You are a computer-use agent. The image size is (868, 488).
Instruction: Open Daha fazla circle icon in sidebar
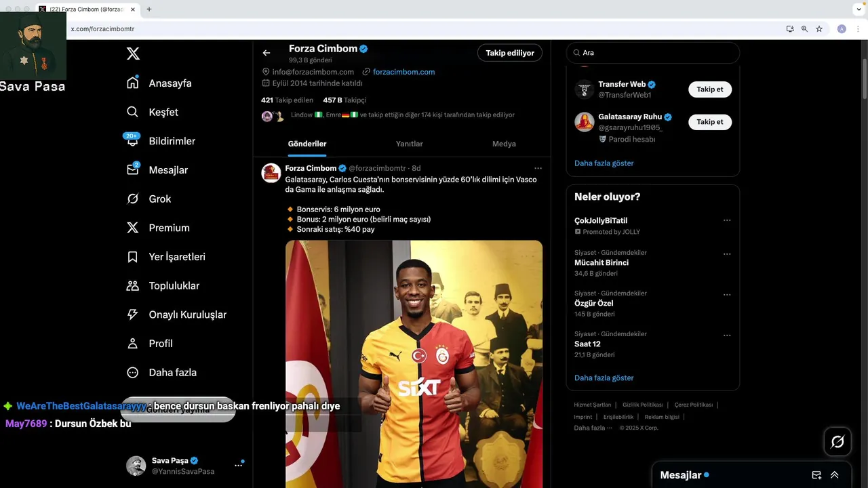click(x=133, y=372)
